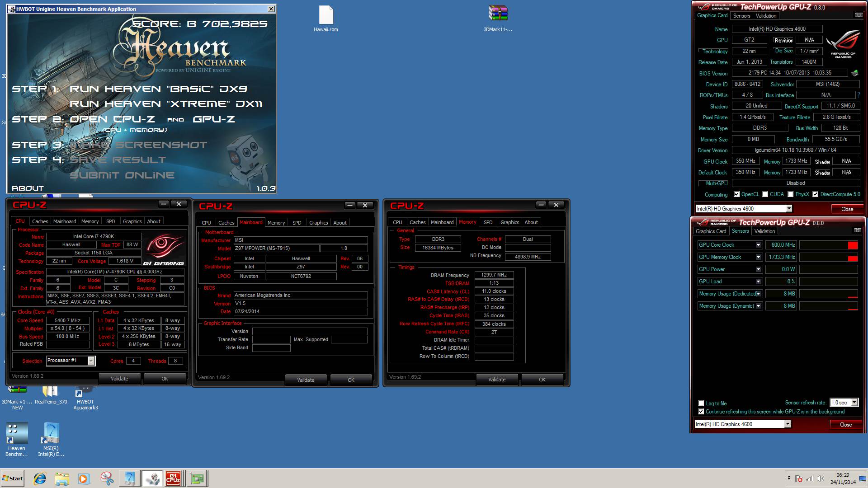Screen dimensions: 868x488
Task: Select Heaven Benchmark desktop shortcut
Action: click(x=17, y=439)
